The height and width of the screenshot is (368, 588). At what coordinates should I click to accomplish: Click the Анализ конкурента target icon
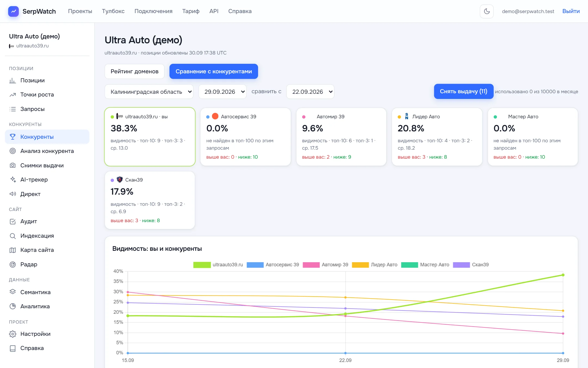(13, 151)
